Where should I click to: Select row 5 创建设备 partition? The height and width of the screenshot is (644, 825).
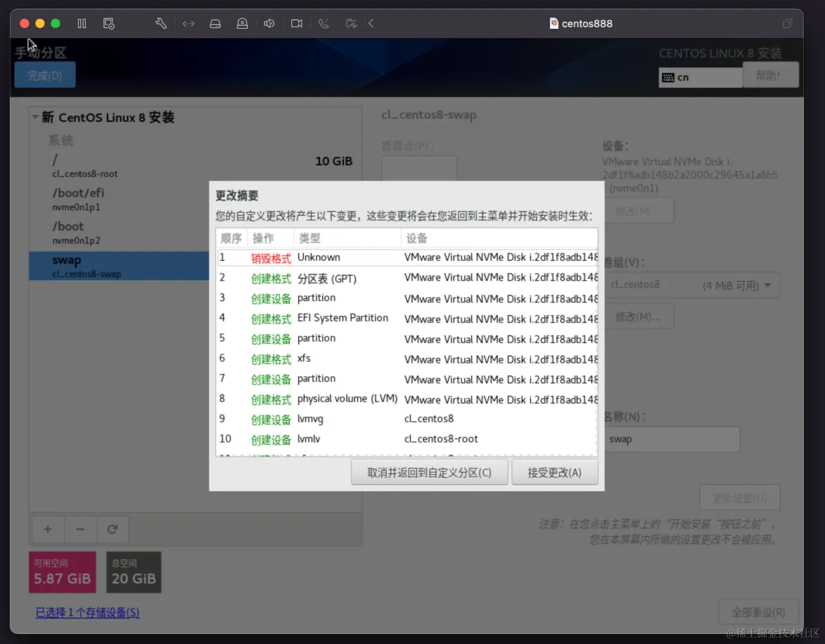tap(407, 338)
